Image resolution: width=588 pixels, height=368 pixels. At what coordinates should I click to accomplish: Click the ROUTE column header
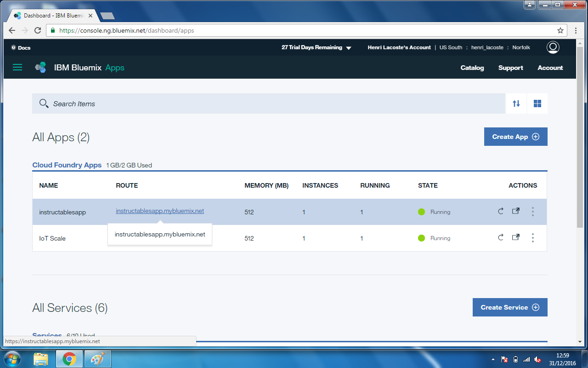pyautogui.click(x=127, y=185)
